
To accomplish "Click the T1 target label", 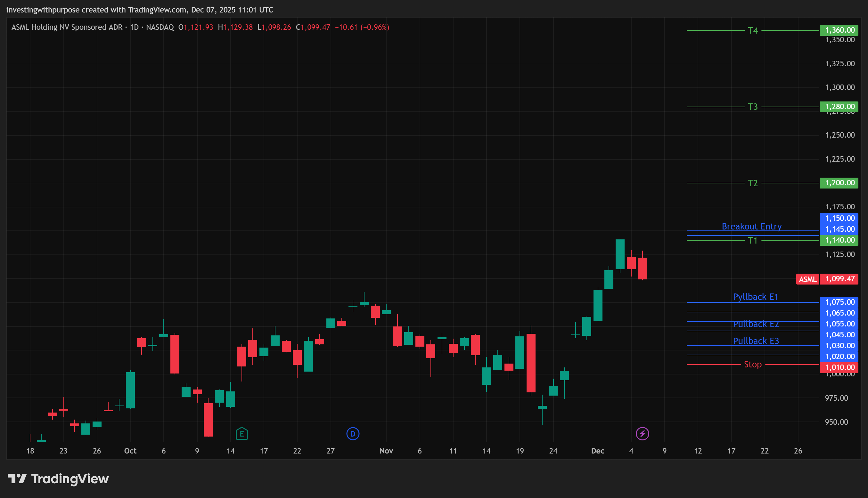I will pos(752,241).
